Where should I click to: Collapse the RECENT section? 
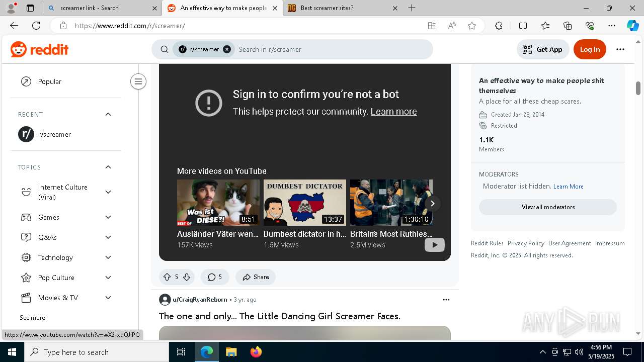coord(108,114)
